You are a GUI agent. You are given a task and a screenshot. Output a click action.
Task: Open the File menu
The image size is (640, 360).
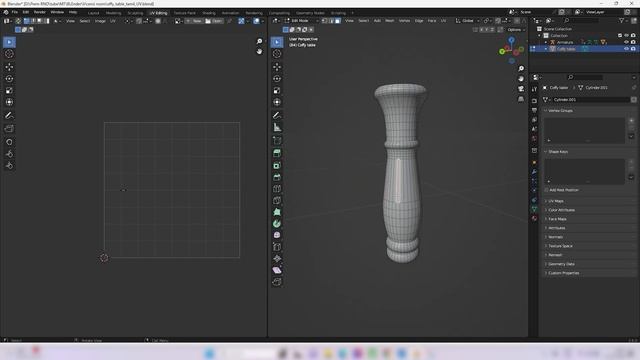15,12
